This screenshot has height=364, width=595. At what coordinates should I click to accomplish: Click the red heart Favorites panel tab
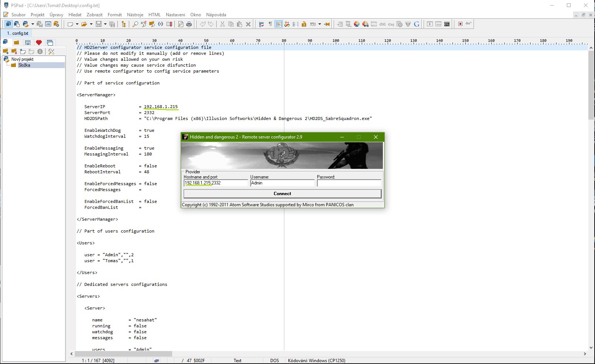pyautogui.click(x=39, y=43)
